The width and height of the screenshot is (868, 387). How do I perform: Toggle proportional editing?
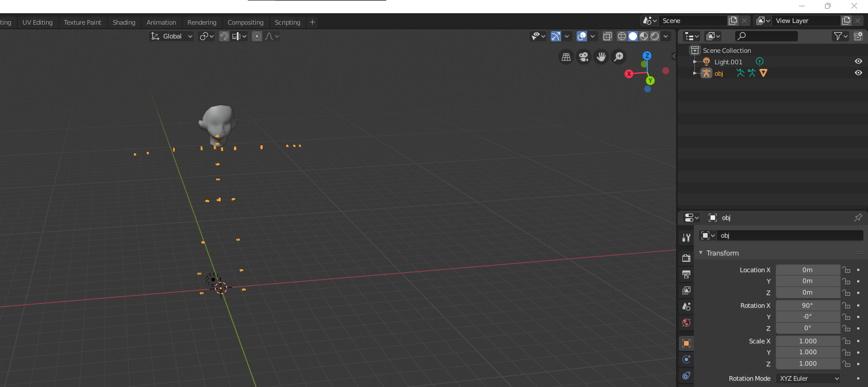pos(256,36)
